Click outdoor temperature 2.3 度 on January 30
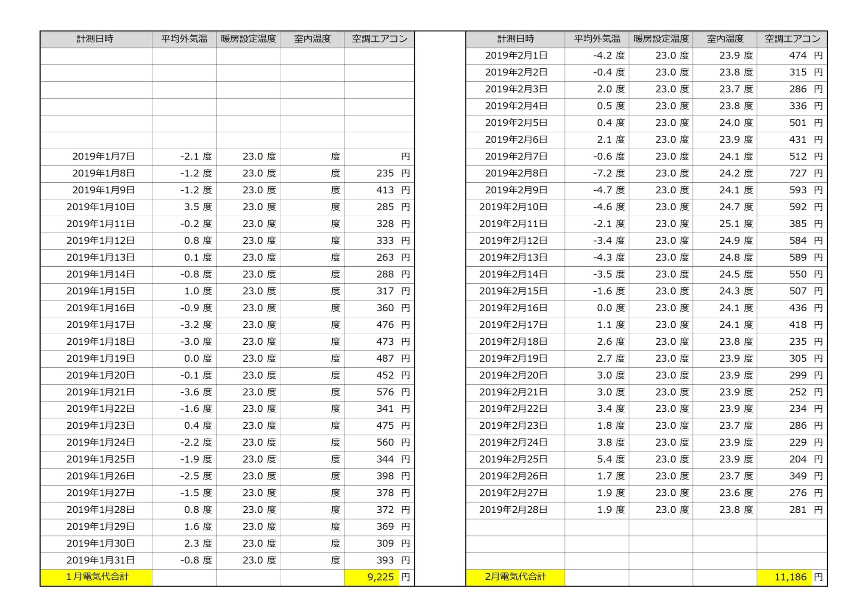This screenshot has height=614, width=868. [x=184, y=544]
